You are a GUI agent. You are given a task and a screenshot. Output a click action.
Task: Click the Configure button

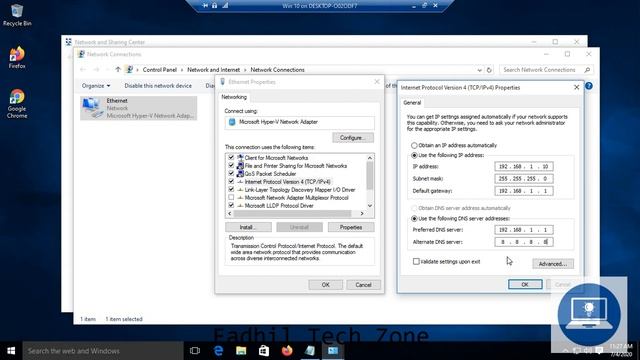[x=353, y=138]
